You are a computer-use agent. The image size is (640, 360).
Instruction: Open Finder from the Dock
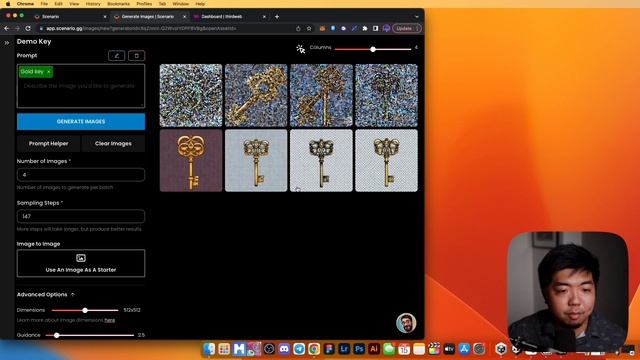209,349
